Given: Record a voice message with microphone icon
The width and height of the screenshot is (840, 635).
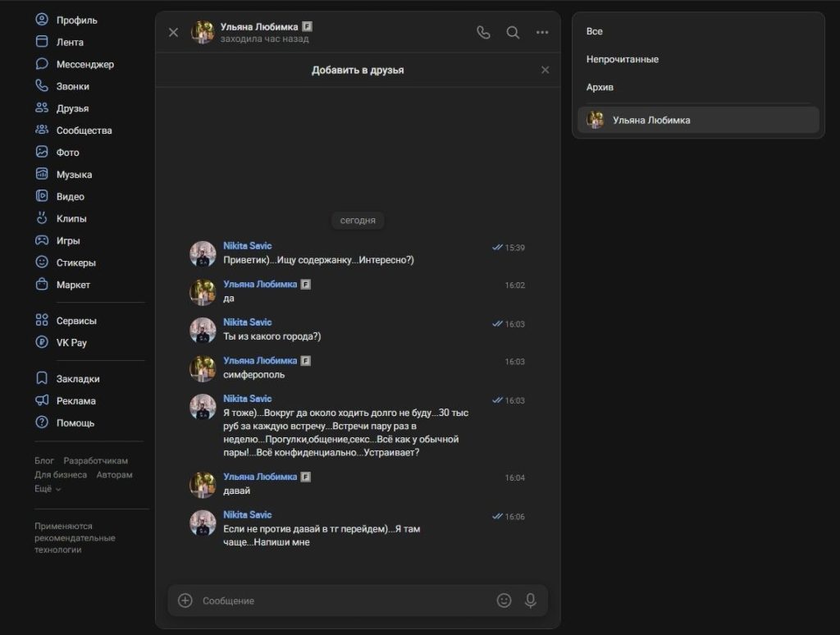Looking at the screenshot, I should coord(531,601).
